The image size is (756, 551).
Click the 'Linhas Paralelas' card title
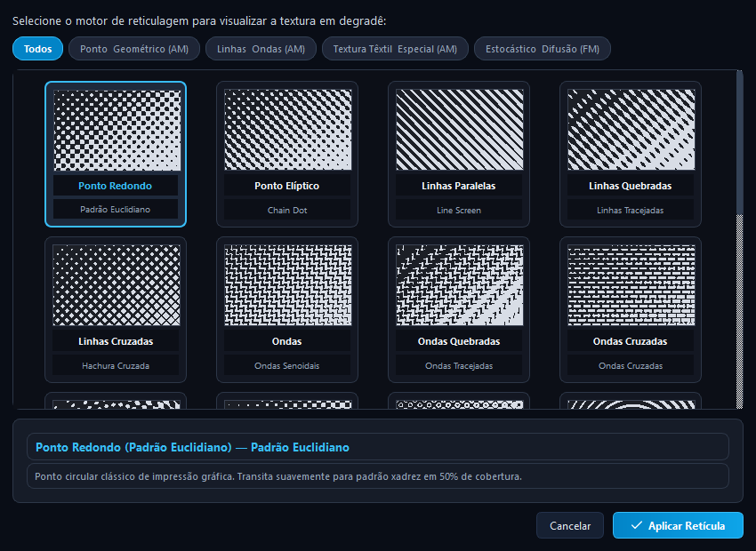point(459,186)
